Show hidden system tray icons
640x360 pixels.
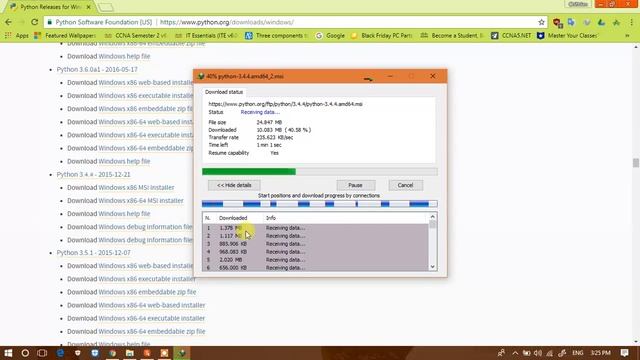[x=515, y=353]
